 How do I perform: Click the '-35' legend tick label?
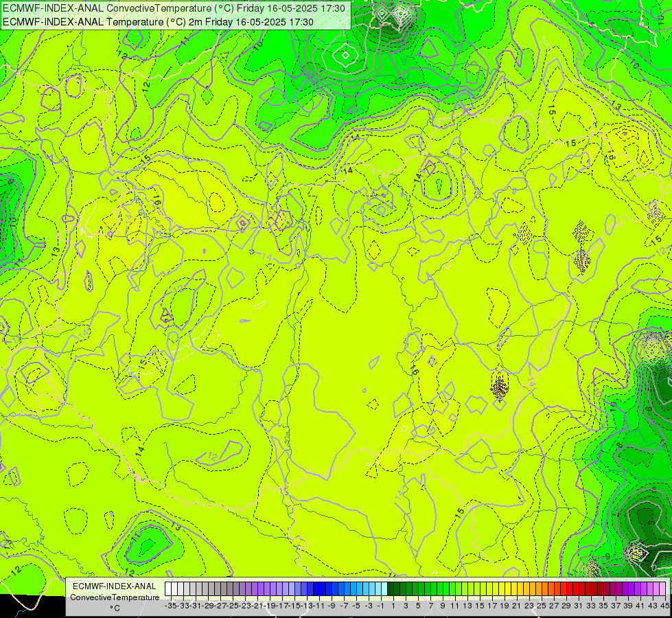coord(170,606)
